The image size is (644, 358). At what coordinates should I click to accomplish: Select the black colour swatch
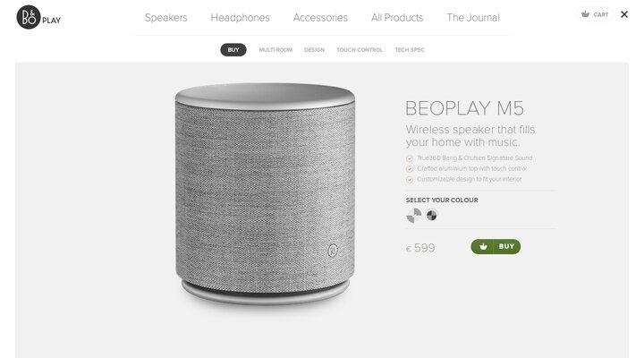coord(432,215)
